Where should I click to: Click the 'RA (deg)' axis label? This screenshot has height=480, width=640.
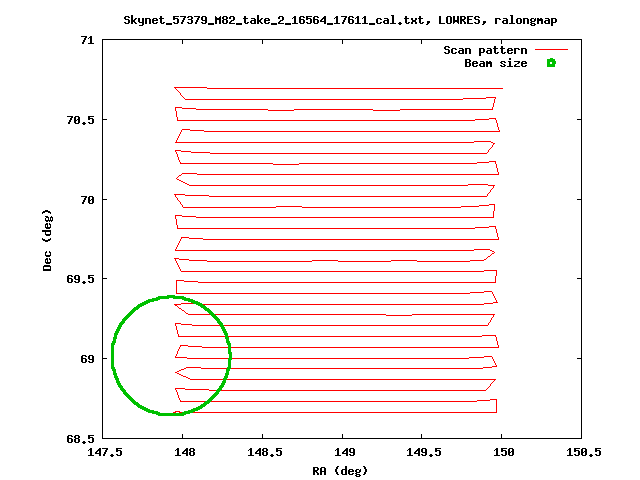click(x=340, y=471)
